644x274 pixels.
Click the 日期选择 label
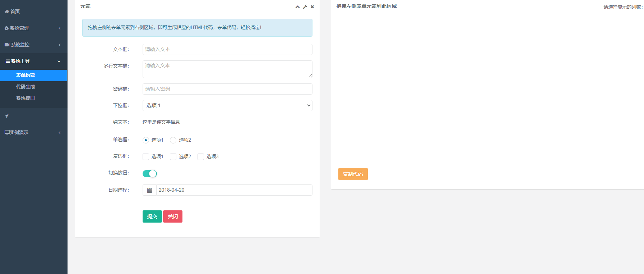(119, 190)
